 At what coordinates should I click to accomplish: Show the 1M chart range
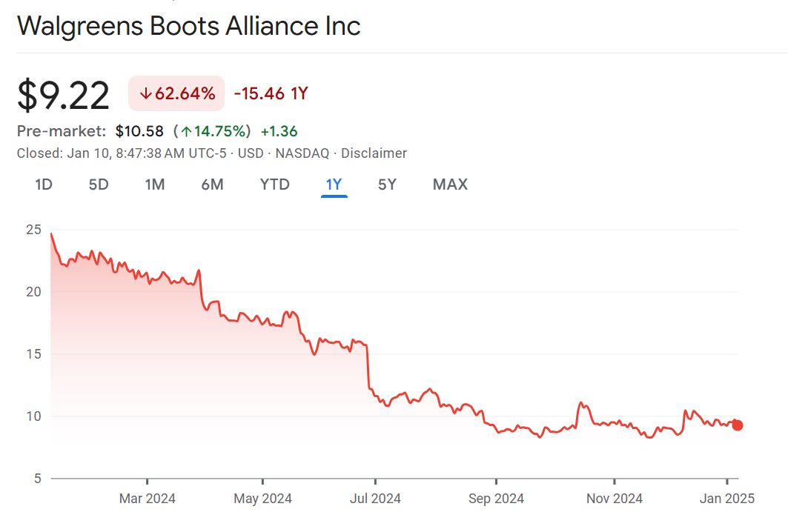click(154, 184)
